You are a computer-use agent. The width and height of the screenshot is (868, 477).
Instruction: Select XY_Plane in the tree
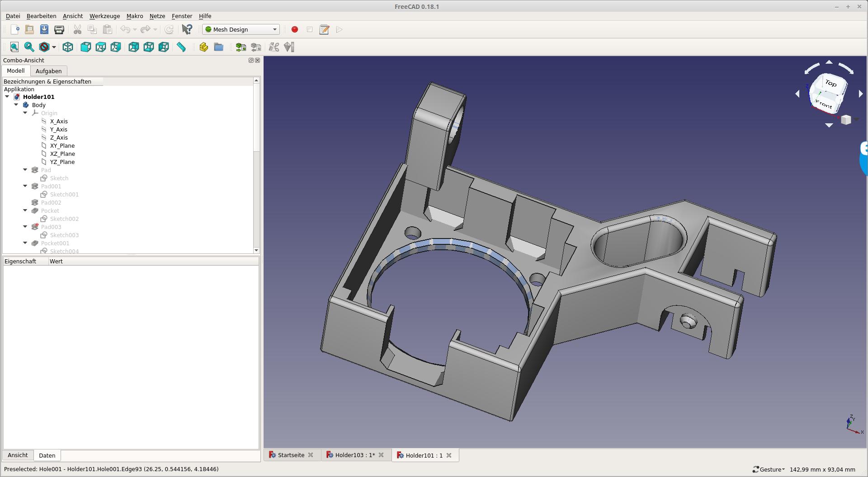tap(62, 145)
